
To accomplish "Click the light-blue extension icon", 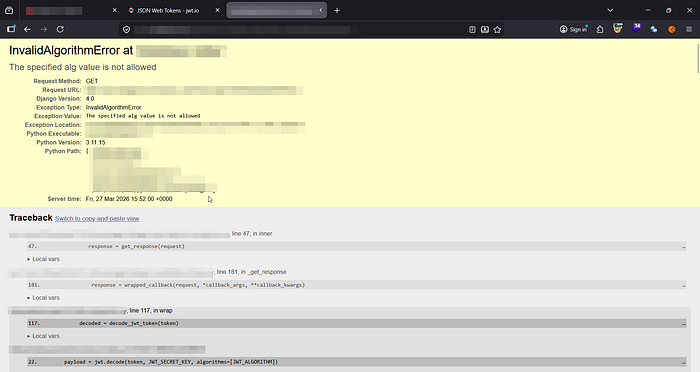I will point(654,29).
